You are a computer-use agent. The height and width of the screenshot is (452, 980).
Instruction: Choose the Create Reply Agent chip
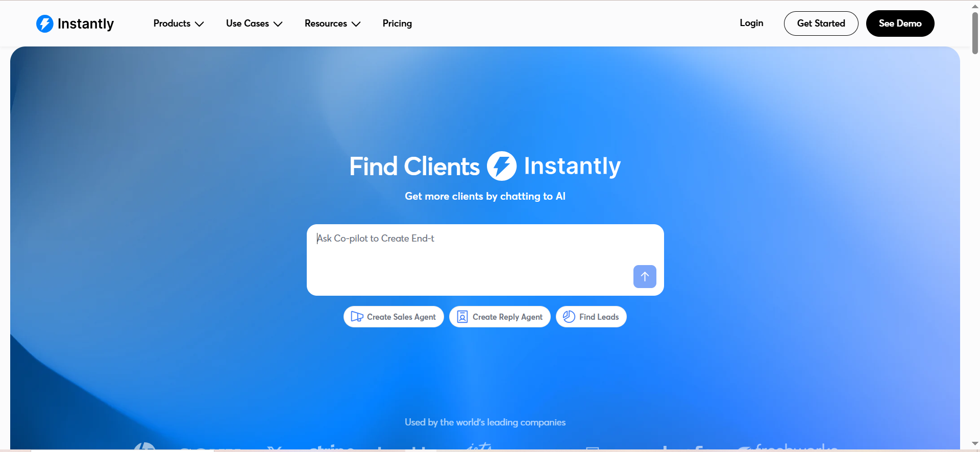pos(500,317)
